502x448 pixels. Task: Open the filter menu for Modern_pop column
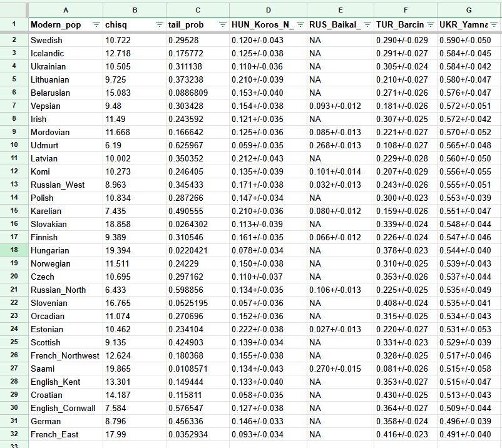tap(96, 24)
